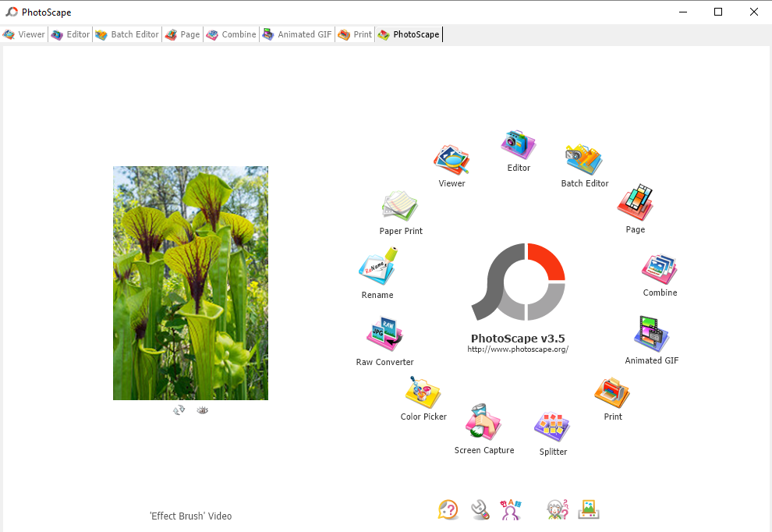Launch the Combine tool
This screenshot has width=772, height=532.
click(x=660, y=269)
